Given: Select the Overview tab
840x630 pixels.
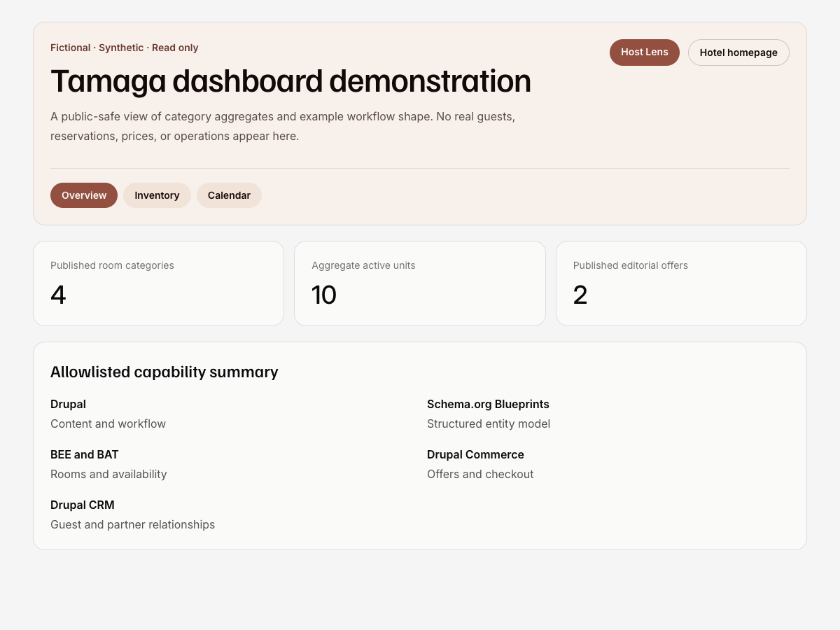Looking at the screenshot, I should (84, 195).
